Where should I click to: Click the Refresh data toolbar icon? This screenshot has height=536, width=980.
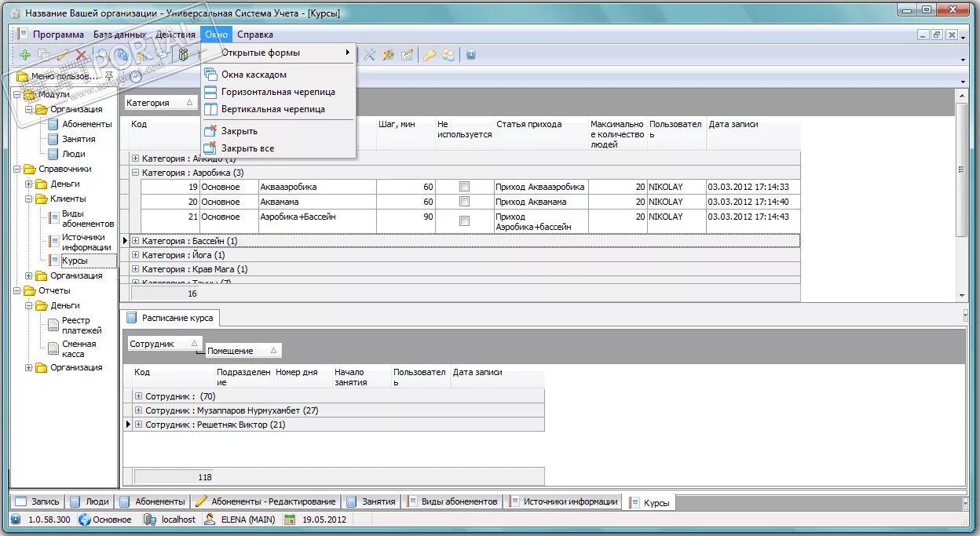click(x=123, y=55)
